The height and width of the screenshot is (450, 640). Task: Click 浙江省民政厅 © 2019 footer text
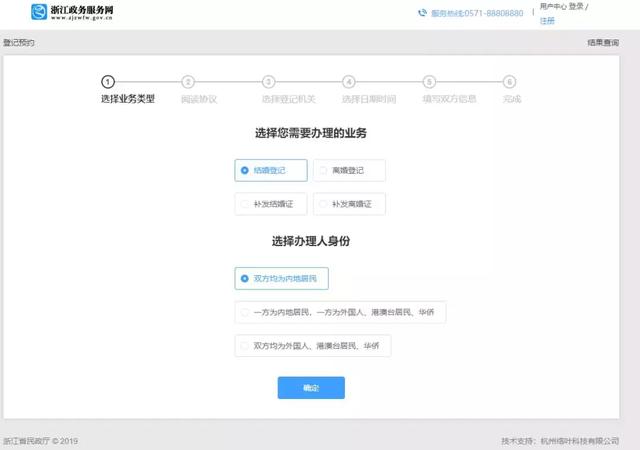point(41,441)
